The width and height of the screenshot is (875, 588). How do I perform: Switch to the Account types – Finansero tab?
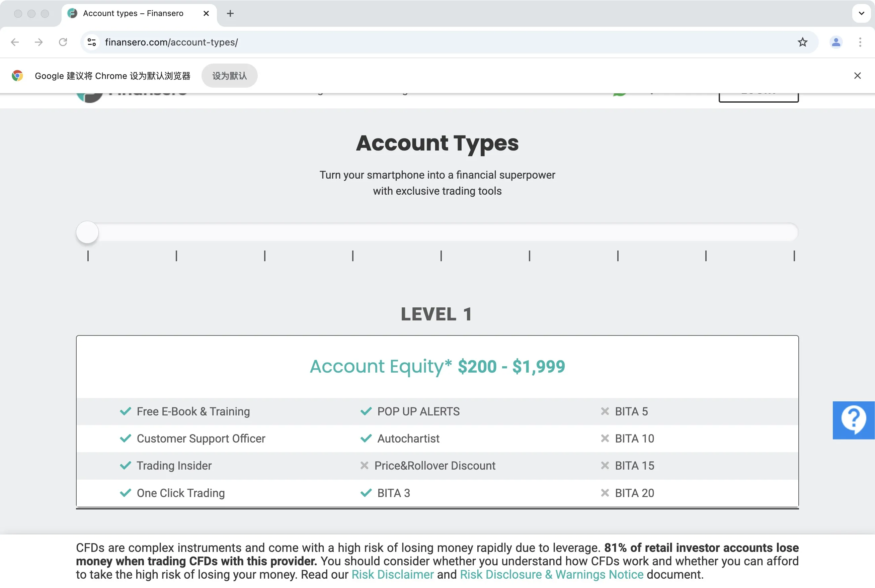(139, 13)
